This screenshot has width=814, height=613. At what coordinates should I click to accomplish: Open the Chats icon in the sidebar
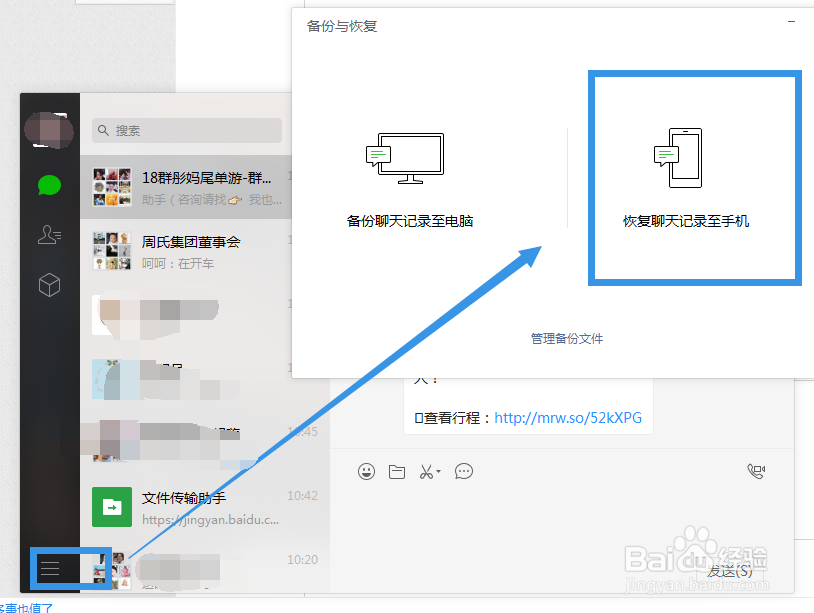(49, 186)
